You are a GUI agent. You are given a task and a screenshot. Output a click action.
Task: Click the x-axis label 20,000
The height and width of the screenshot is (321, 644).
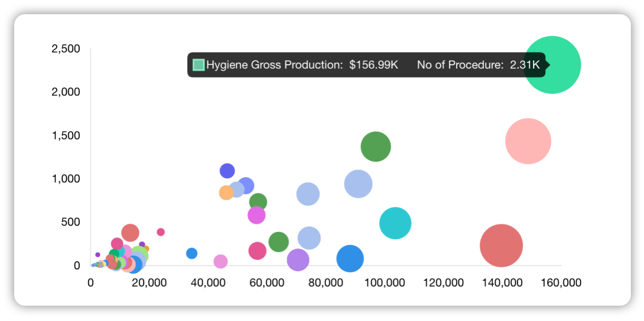pos(149,283)
